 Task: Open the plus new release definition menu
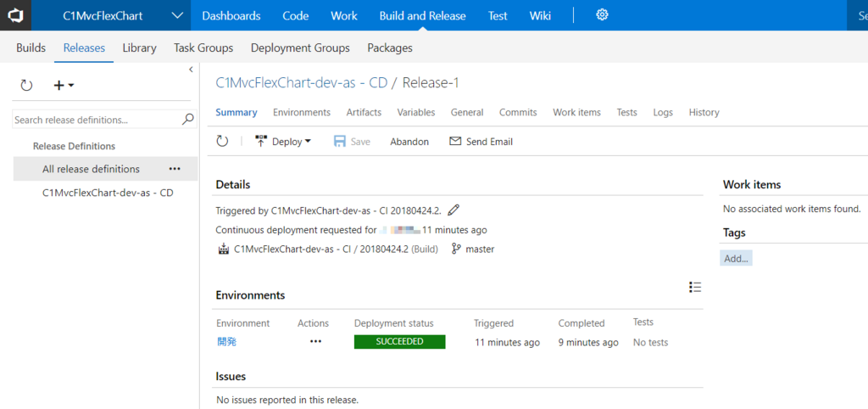click(64, 86)
